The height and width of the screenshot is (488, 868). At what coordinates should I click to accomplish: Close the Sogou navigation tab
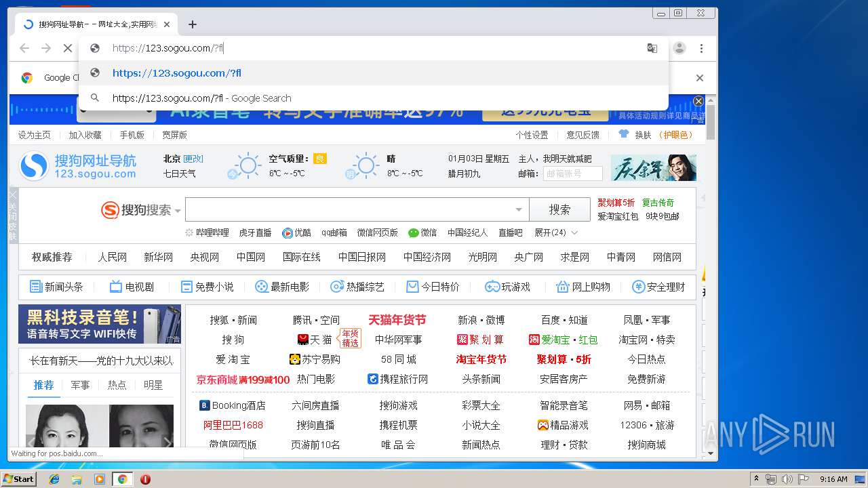point(167,24)
